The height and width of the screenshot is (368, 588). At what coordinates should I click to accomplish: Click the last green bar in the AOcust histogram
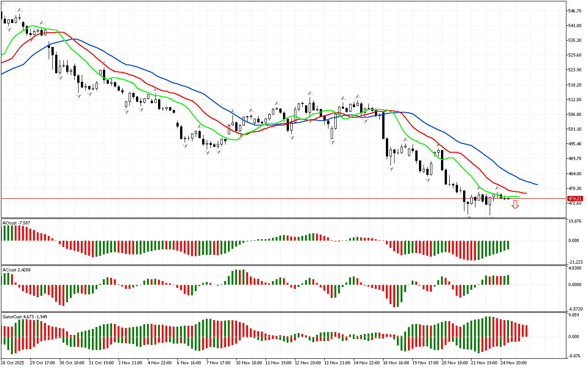coord(508,245)
